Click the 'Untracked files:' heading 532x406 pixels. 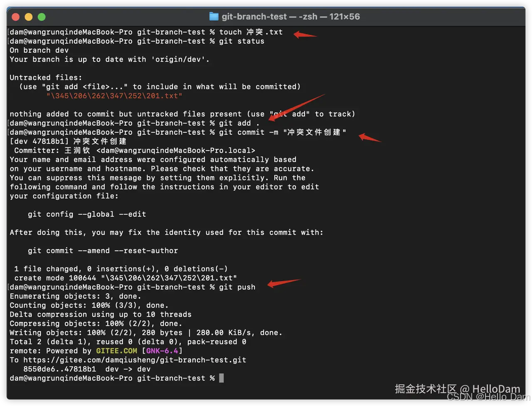46,78
